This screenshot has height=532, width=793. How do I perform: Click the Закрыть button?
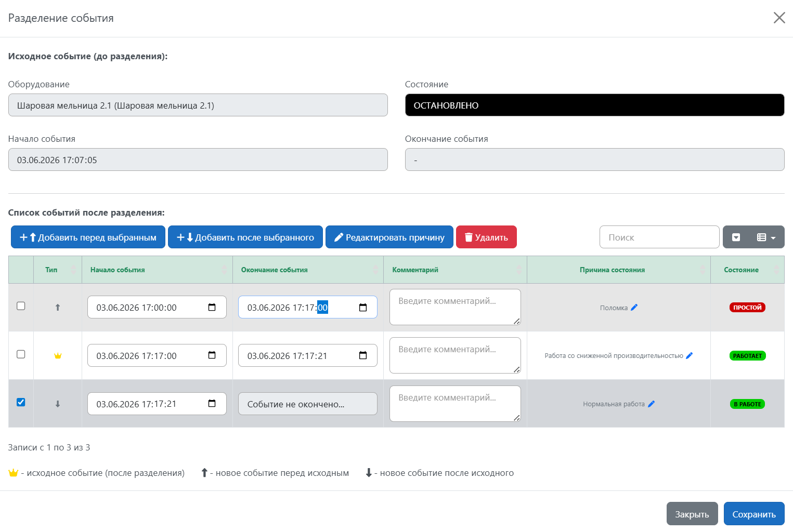pyautogui.click(x=692, y=514)
